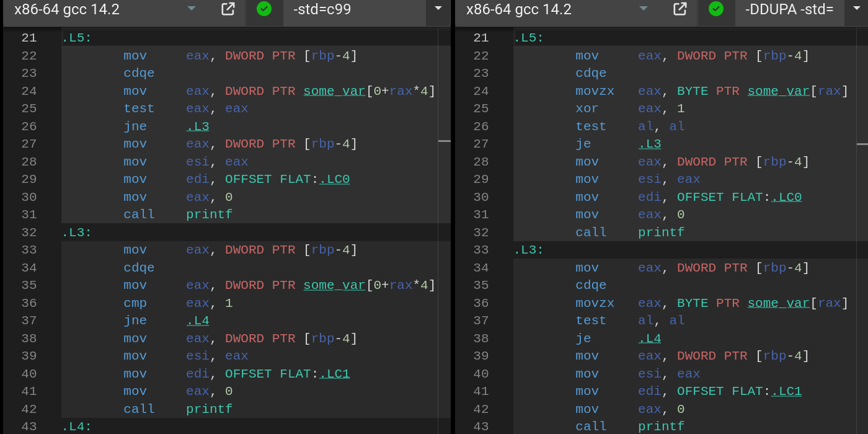Click the external link icon on right pane
The width and height of the screenshot is (868, 434).
pyautogui.click(x=680, y=10)
